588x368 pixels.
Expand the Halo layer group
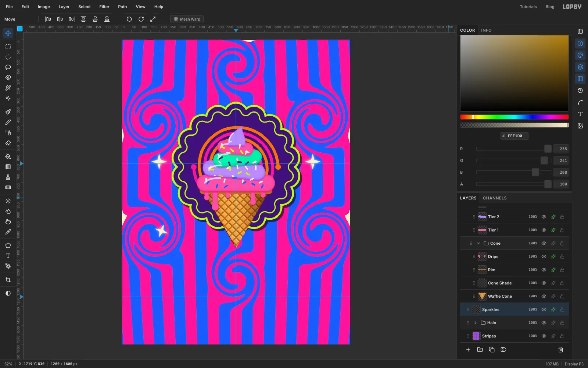476,323
